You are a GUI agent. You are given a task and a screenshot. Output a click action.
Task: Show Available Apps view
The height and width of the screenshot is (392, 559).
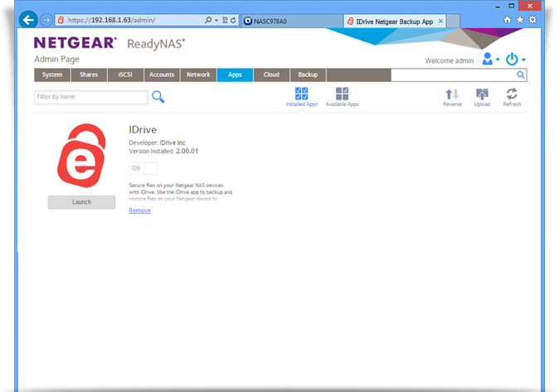343,97
